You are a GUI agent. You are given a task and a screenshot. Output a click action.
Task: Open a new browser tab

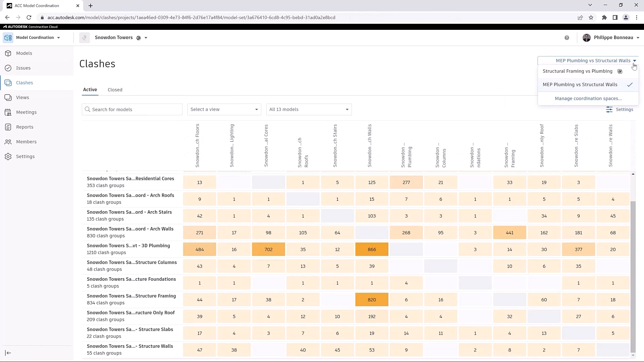[91, 6]
